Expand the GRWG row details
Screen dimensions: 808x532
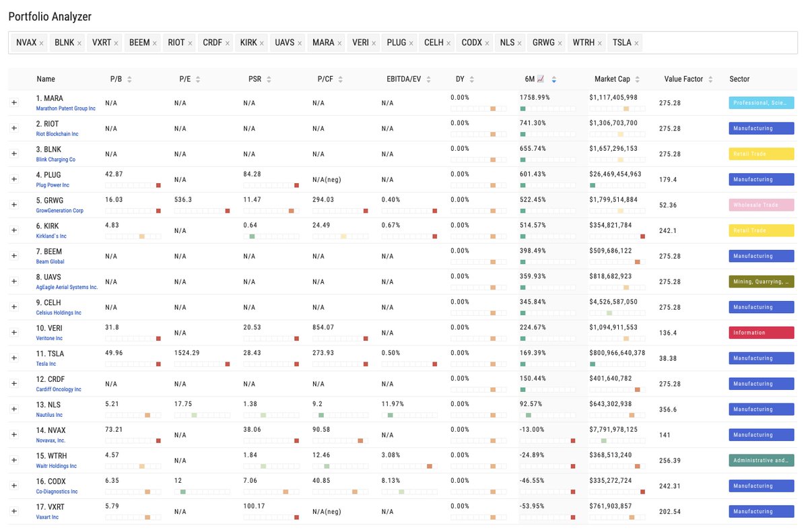pos(14,205)
